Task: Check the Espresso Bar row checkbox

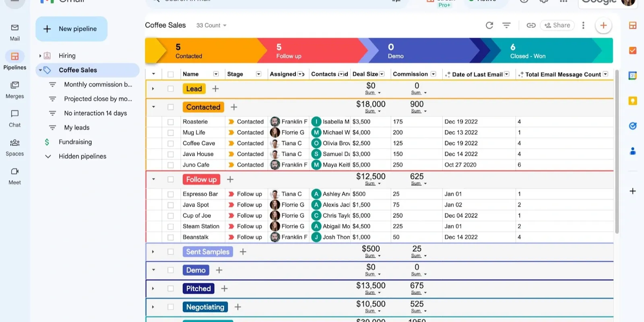Action: coord(171,194)
